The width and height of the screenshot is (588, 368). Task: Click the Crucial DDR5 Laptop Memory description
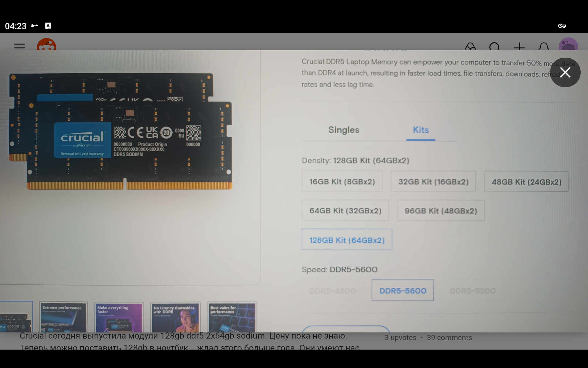(438, 73)
